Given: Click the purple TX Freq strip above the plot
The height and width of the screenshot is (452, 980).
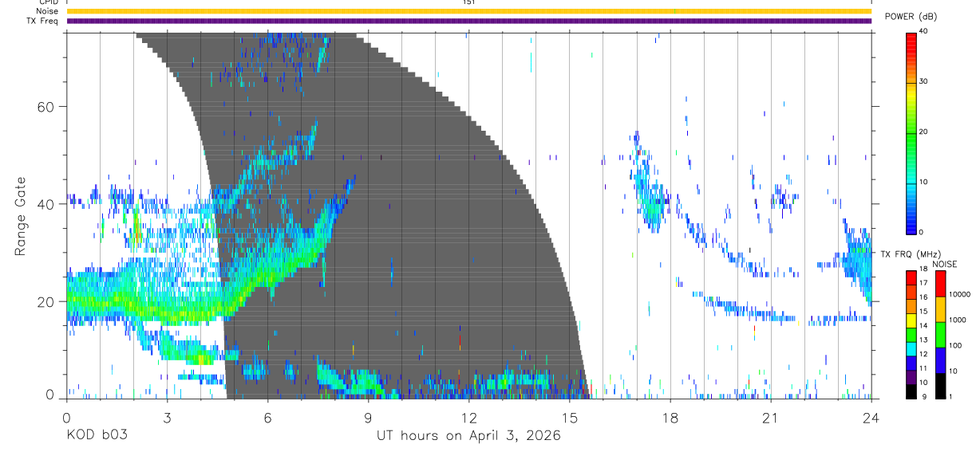Looking at the screenshot, I should [468, 21].
